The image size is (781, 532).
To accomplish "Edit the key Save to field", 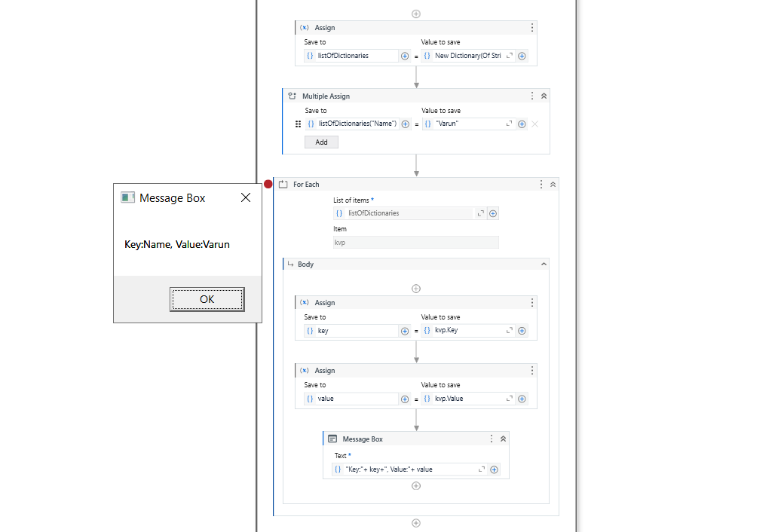I will point(351,331).
